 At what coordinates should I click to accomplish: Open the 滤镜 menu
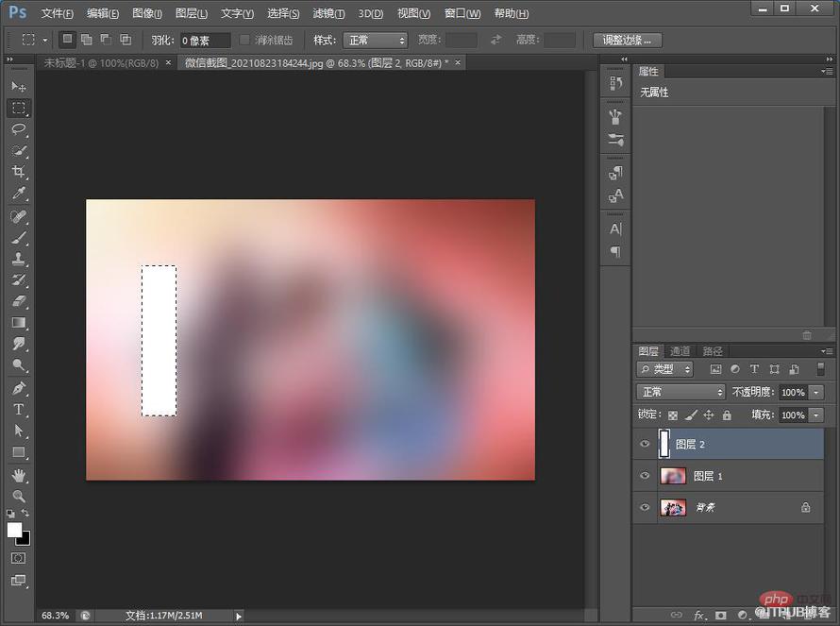pos(328,13)
